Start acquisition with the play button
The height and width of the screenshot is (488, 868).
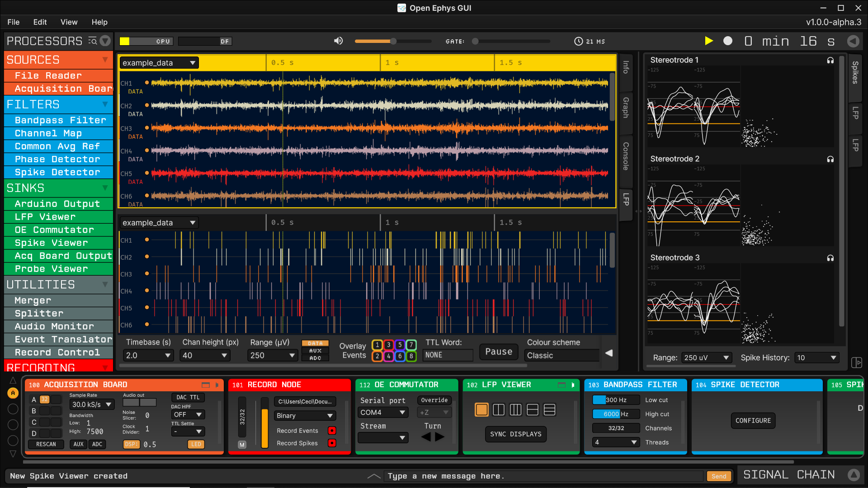tap(708, 41)
